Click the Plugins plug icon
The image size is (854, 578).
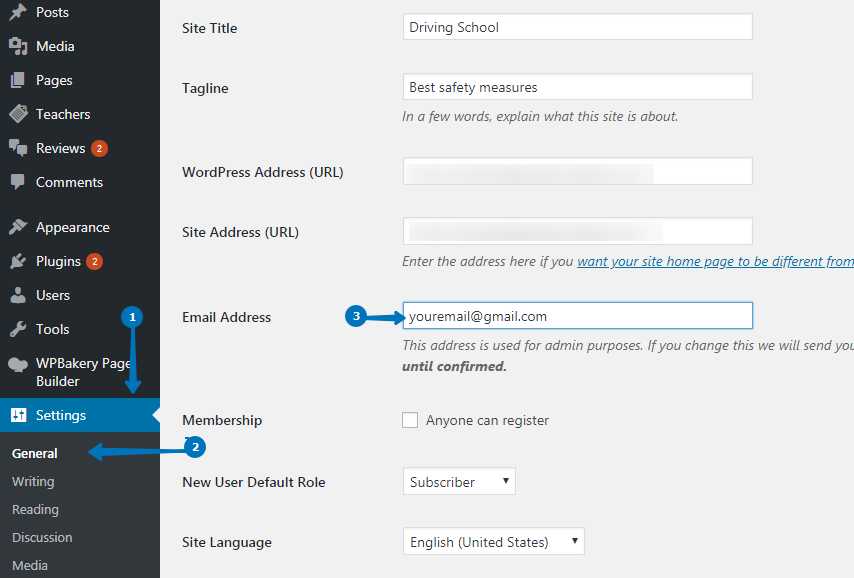tap(18, 261)
